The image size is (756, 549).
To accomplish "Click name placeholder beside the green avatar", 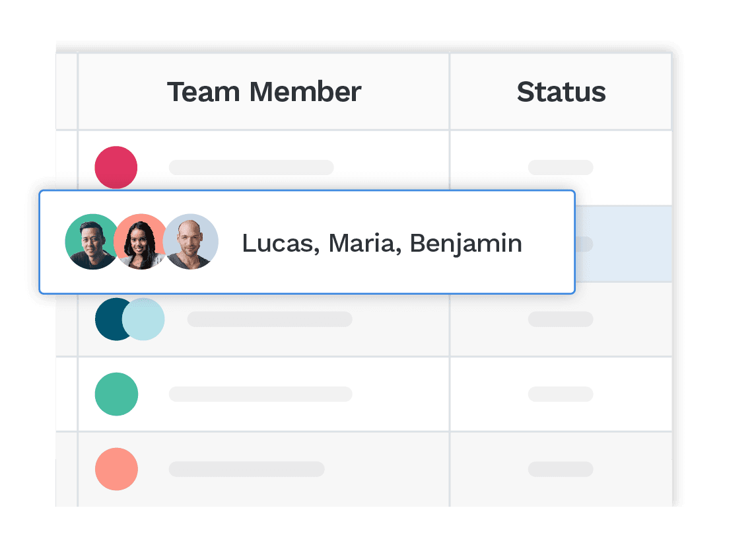I will (x=260, y=394).
